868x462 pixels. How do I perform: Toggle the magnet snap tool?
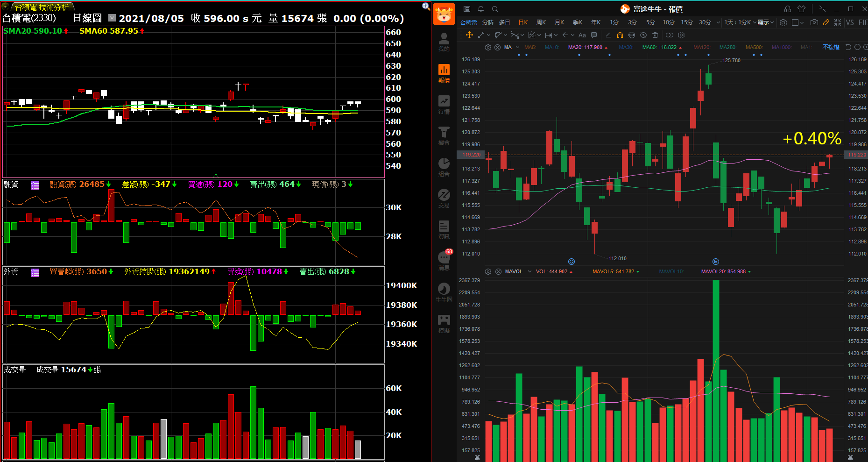620,35
